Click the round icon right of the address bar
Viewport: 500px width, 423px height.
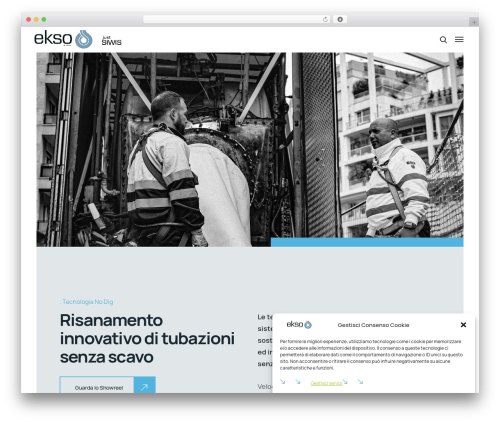[x=340, y=20]
